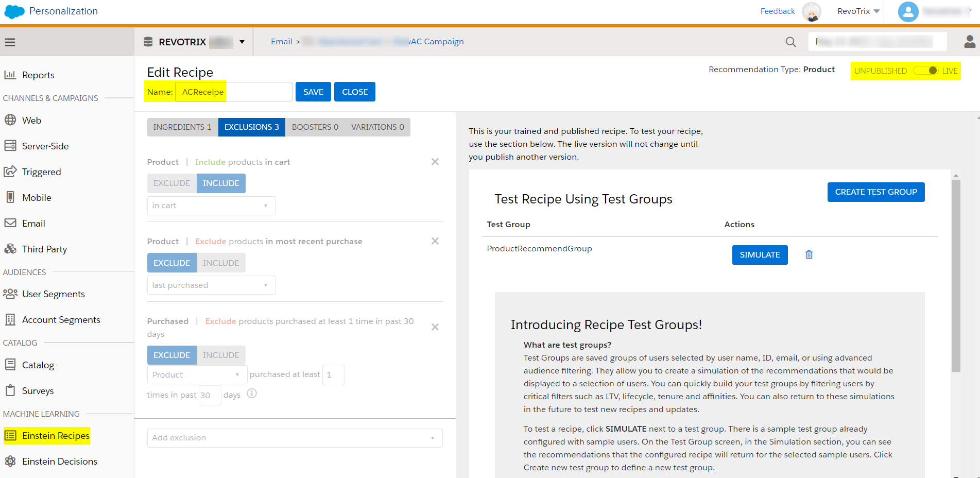Image resolution: width=980 pixels, height=478 pixels.
Task: Click the SAVE button
Action: click(313, 92)
